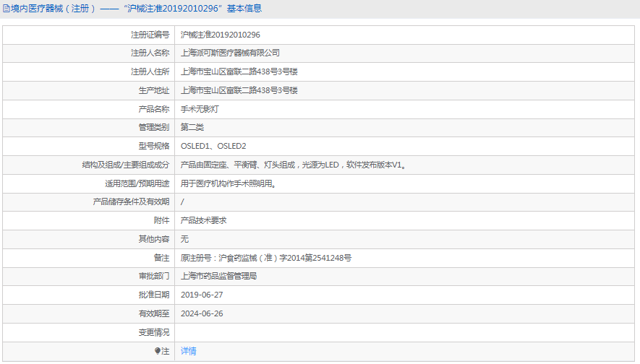Click the 注册证编号 row label
The width and height of the screenshot is (640, 364).
[150, 35]
